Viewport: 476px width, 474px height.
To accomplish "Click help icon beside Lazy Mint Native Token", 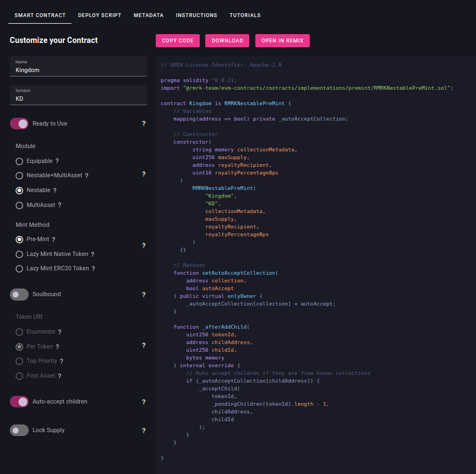I will click(92, 254).
